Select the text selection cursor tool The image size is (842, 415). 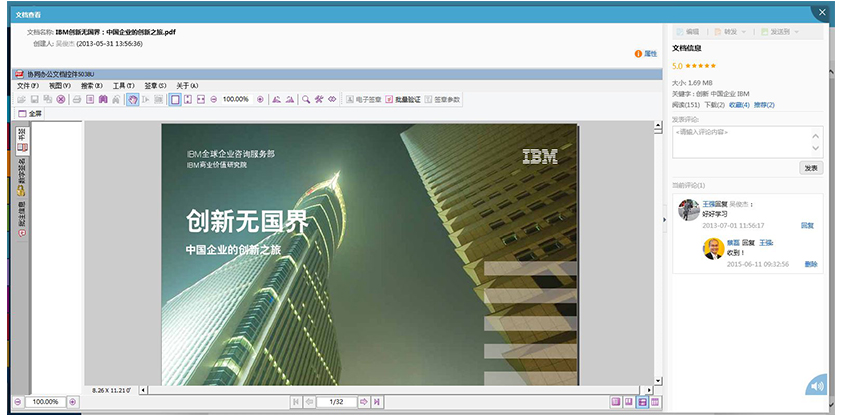(146, 99)
